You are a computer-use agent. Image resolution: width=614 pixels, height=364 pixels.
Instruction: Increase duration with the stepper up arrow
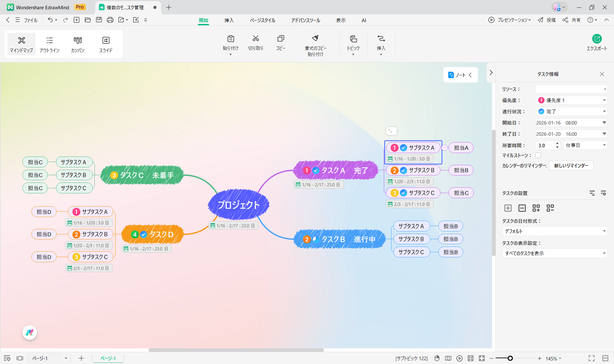557,143
